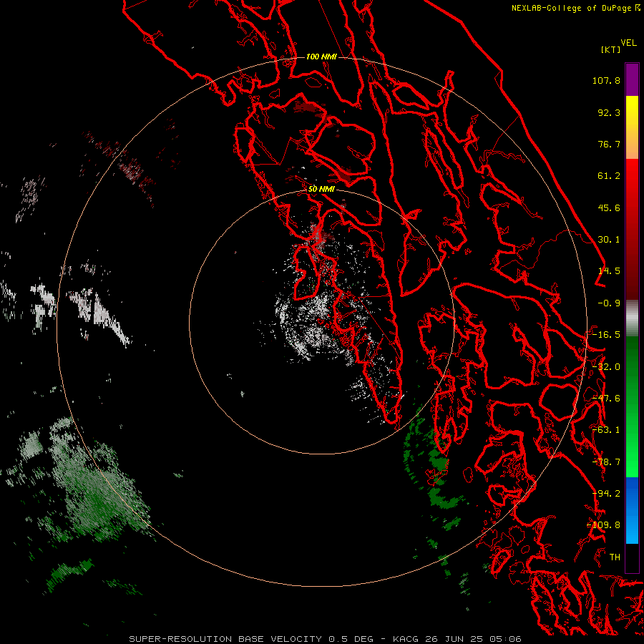Select the -16.5 value on velocity scale

(x=606, y=335)
